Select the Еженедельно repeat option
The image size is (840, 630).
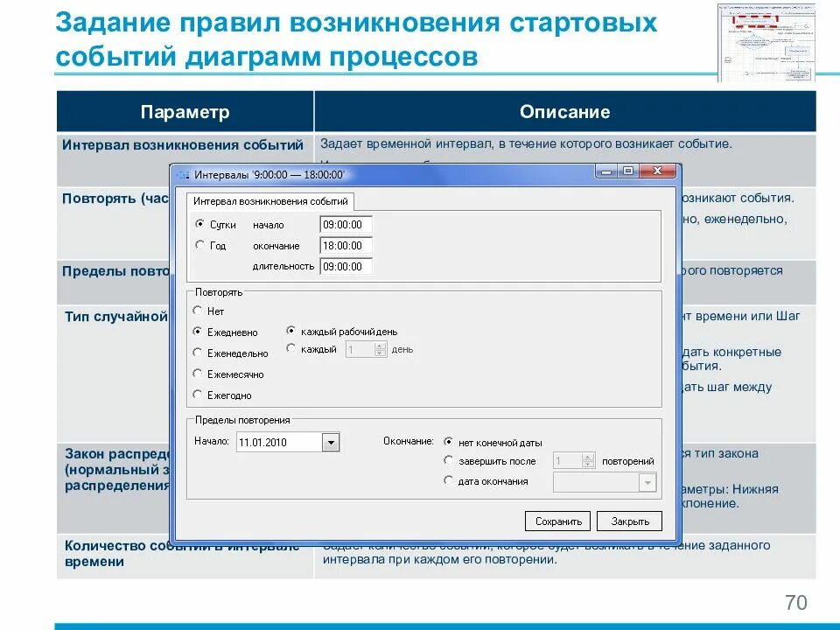(x=197, y=353)
